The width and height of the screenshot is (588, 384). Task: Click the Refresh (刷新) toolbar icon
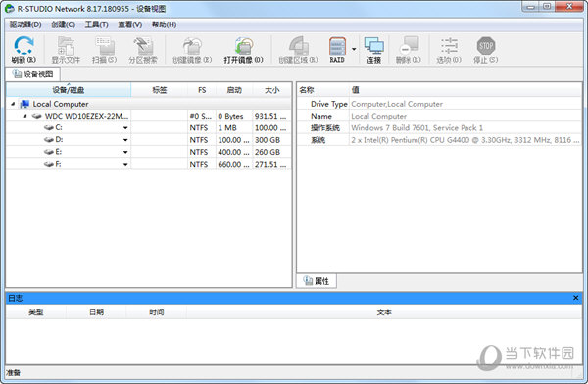tap(24, 50)
